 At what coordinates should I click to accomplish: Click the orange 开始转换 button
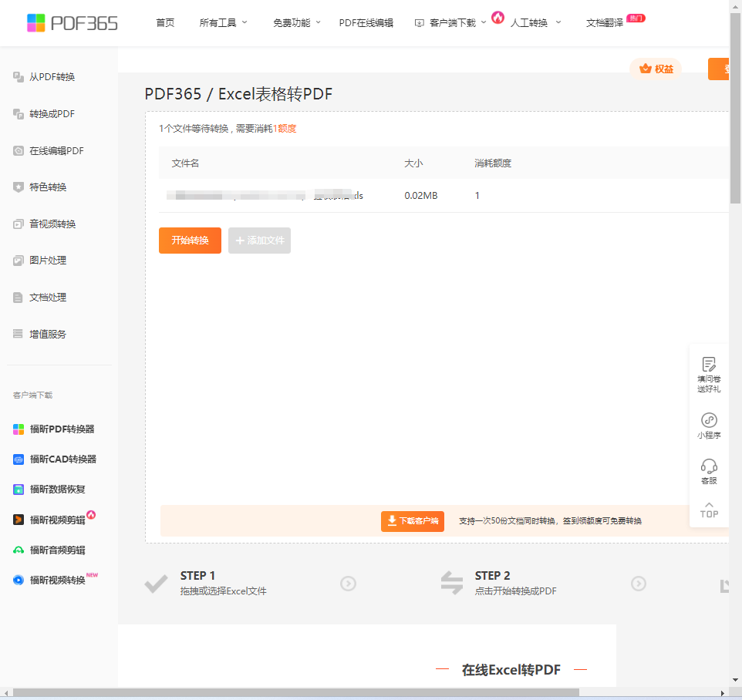(191, 241)
